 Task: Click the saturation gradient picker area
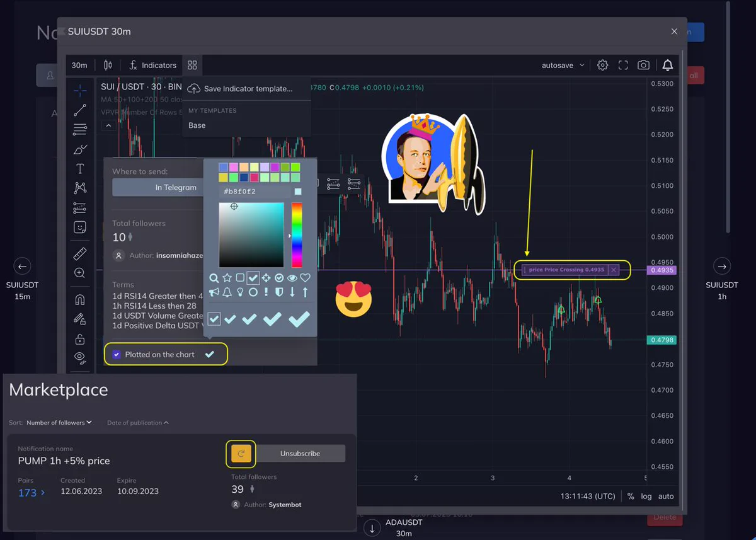tap(251, 235)
